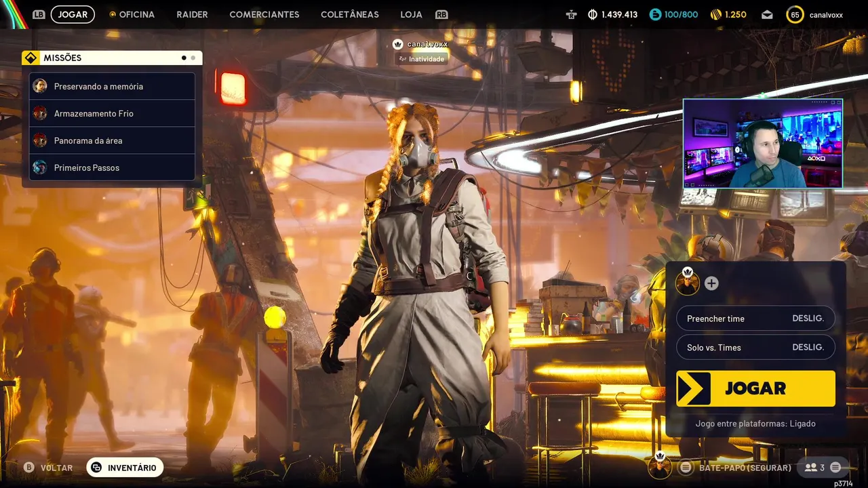868x488 pixels.
Task: Click the big yellow JOGAR button
Action: 755,388
